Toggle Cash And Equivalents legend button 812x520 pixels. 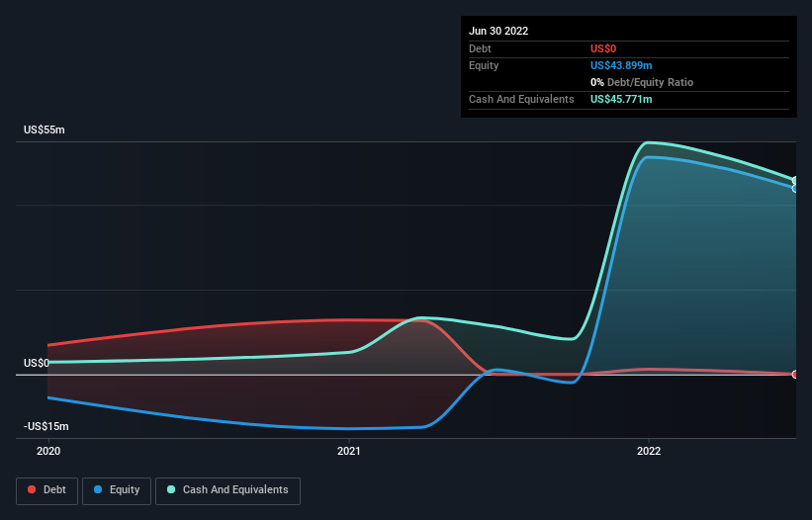(227, 490)
